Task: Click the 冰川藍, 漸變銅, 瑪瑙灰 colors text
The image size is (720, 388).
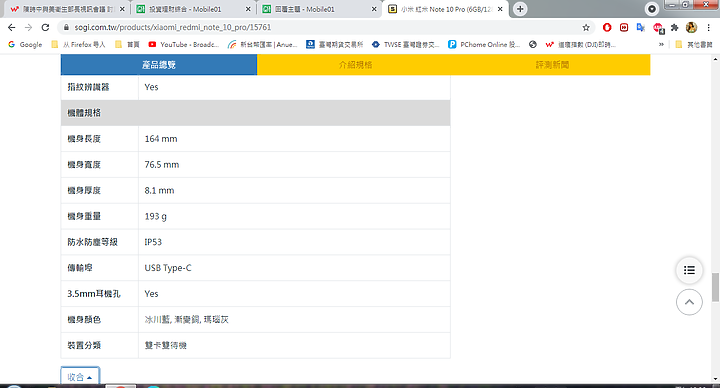Action: 186,320
